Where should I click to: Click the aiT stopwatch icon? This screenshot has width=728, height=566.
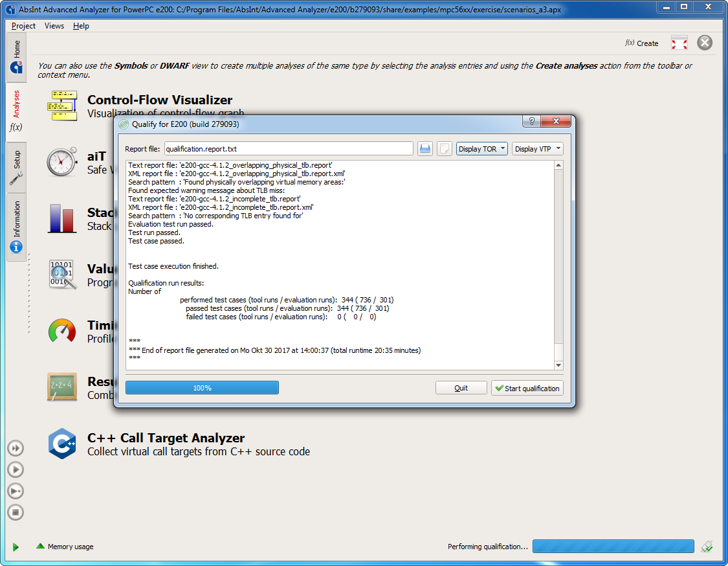pos(61,162)
